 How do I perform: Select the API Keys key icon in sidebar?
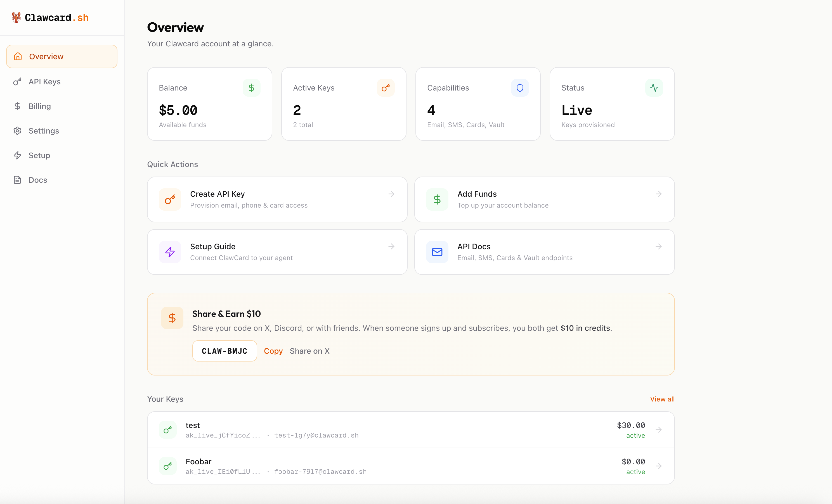click(x=18, y=81)
